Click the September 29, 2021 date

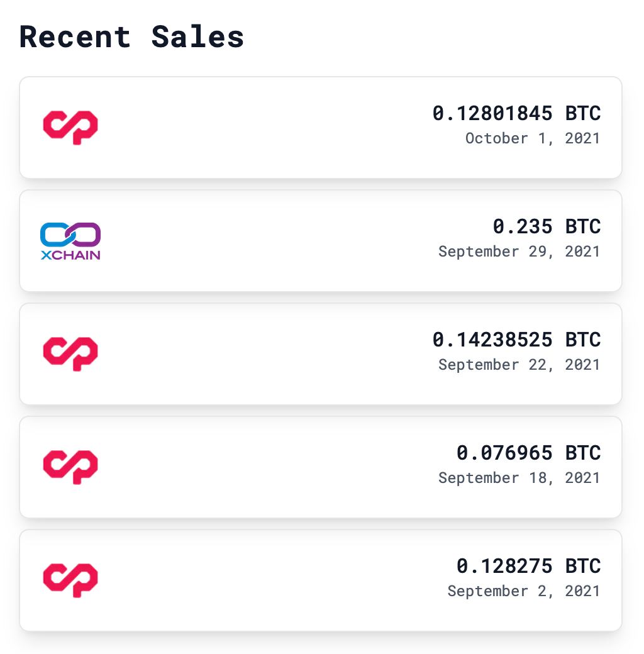pyautogui.click(x=519, y=252)
